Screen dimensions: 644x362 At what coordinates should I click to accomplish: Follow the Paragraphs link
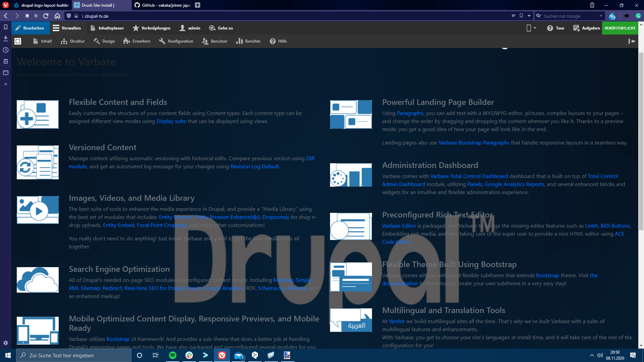(410, 113)
